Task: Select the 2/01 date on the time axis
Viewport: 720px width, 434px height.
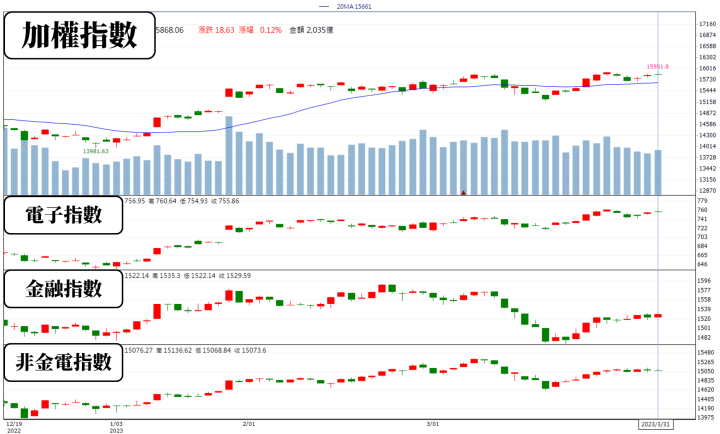Action: click(249, 424)
